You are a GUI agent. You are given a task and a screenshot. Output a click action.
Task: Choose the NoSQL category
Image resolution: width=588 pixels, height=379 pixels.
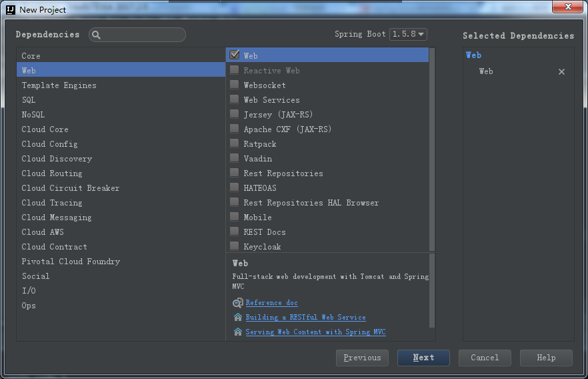[121, 115]
